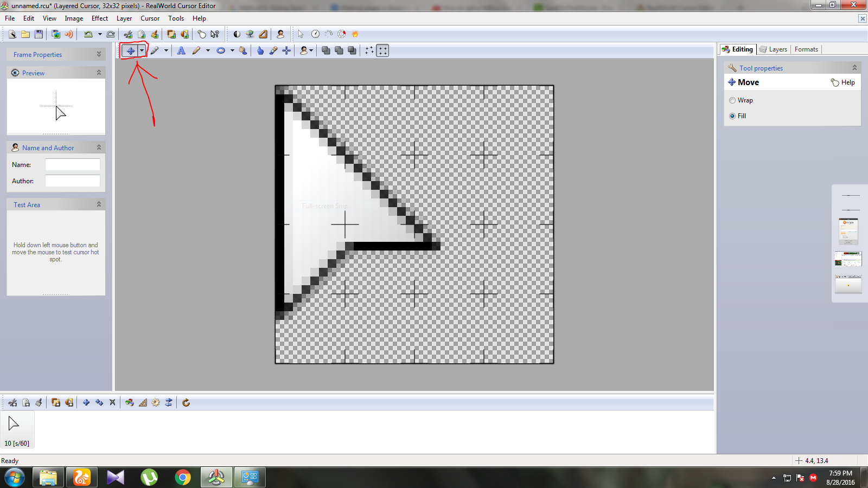Image resolution: width=868 pixels, height=488 pixels.
Task: Select the Fill option
Action: pyautogui.click(x=732, y=115)
